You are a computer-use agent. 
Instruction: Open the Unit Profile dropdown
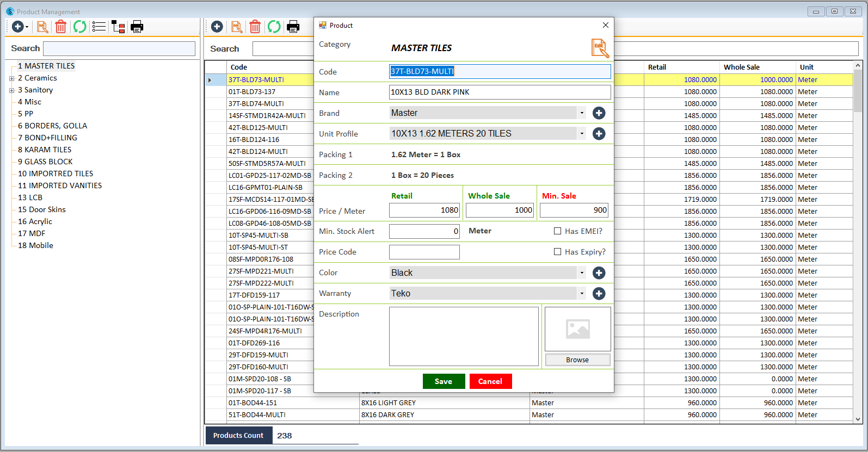point(488,134)
